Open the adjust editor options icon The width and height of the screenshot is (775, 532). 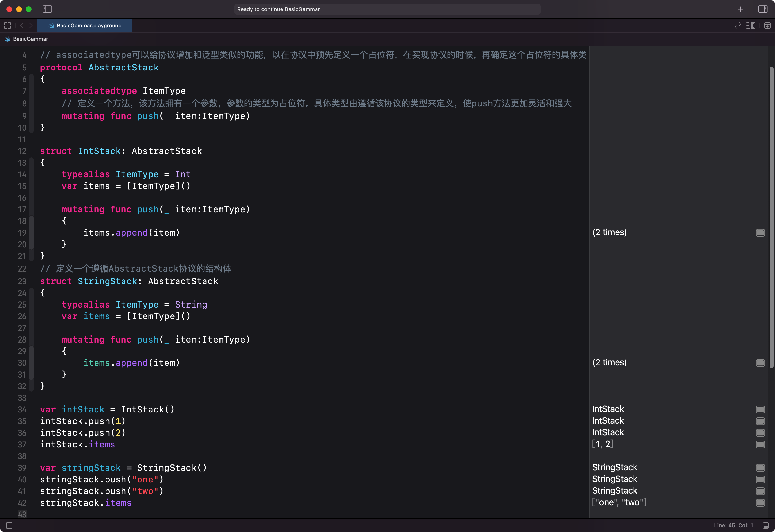pos(750,25)
